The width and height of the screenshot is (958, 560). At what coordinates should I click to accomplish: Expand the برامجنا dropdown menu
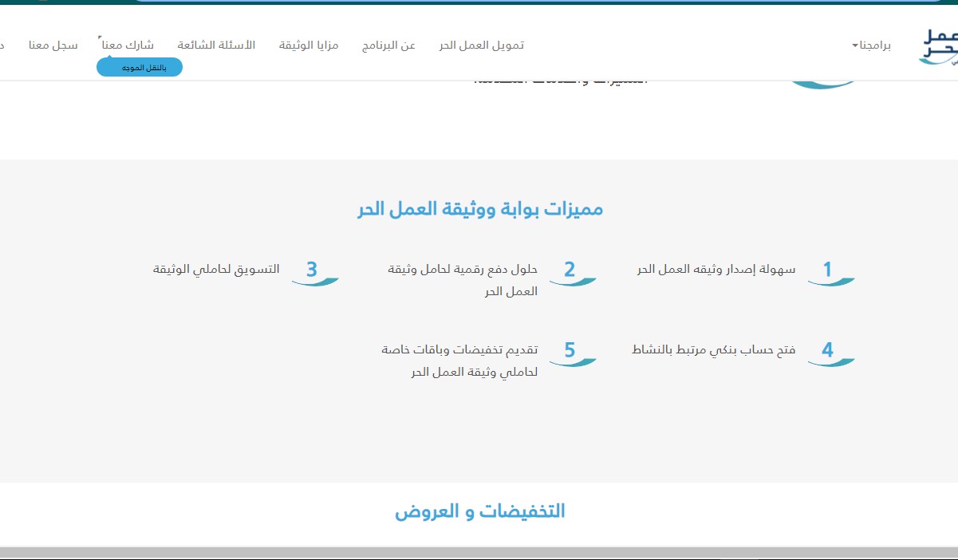(871, 45)
